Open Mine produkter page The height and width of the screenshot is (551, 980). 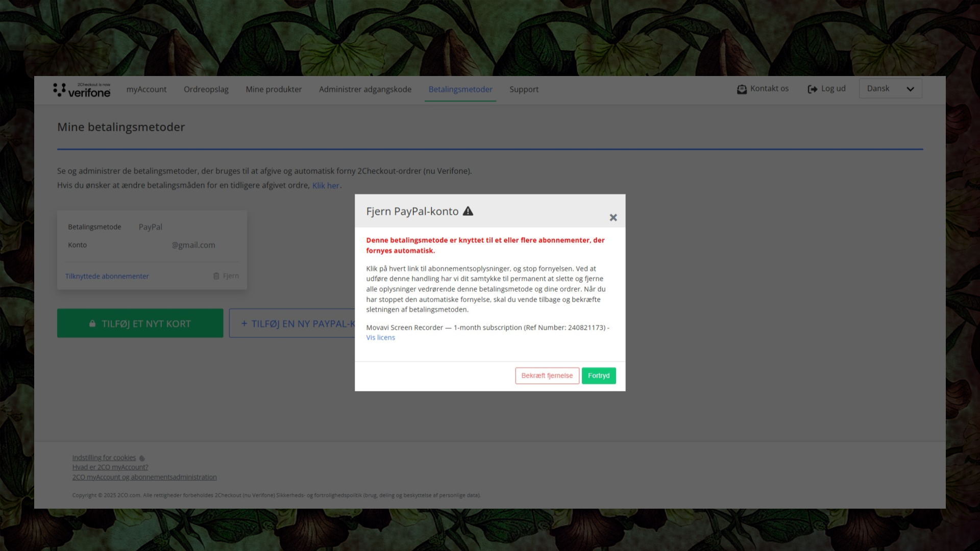coord(274,89)
